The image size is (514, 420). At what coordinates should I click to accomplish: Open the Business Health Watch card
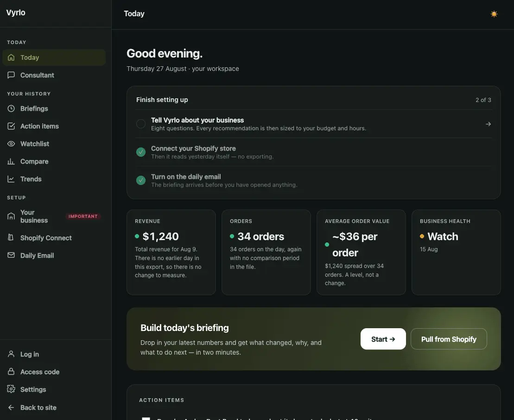click(457, 253)
